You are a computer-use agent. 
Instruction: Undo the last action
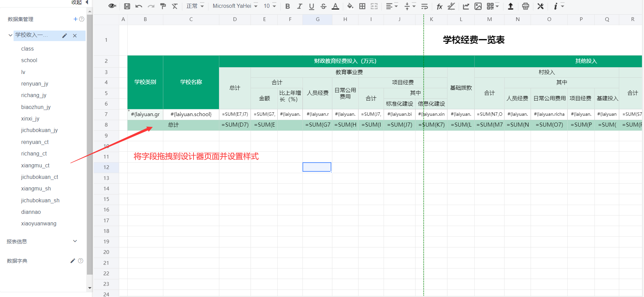pyautogui.click(x=139, y=6)
